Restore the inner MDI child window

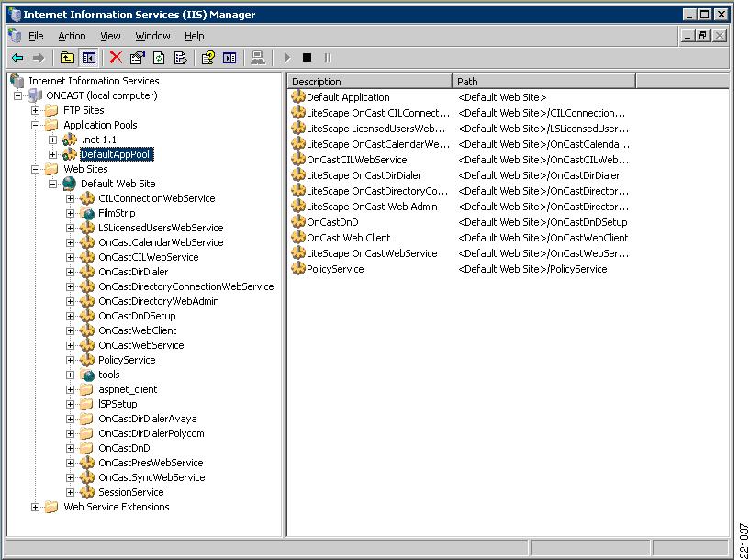702,36
